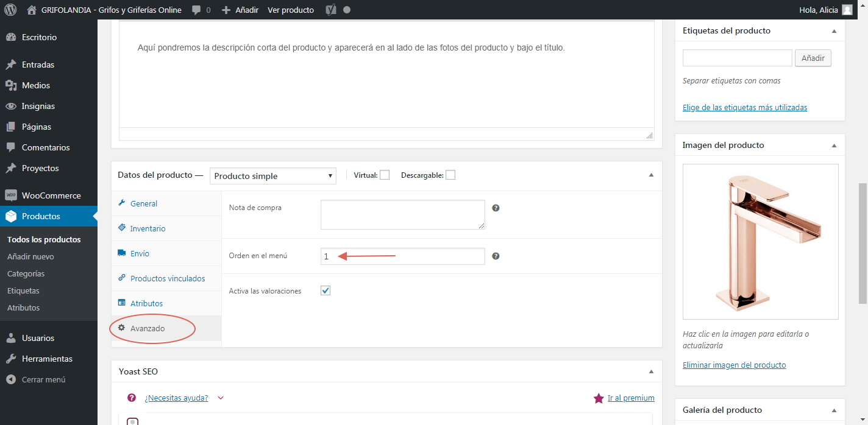Screen dimensions: 868x425
Task: Uncheck Activa las valoraciones checkbox
Action: coord(325,290)
